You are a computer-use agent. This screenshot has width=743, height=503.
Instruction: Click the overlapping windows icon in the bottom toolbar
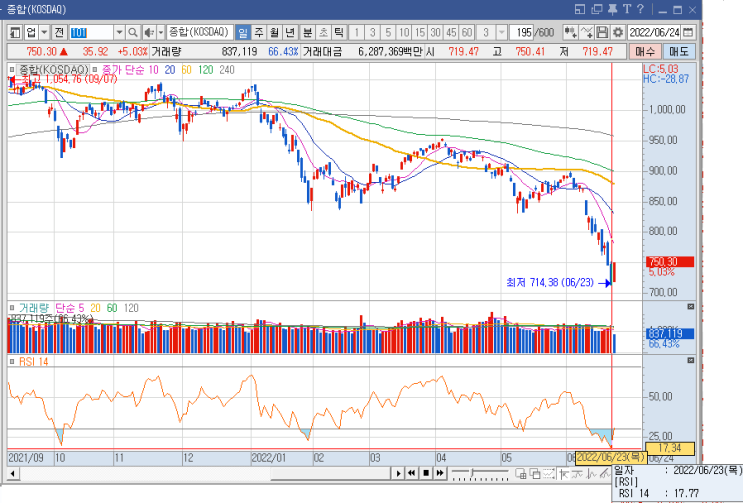click(x=535, y=473)
